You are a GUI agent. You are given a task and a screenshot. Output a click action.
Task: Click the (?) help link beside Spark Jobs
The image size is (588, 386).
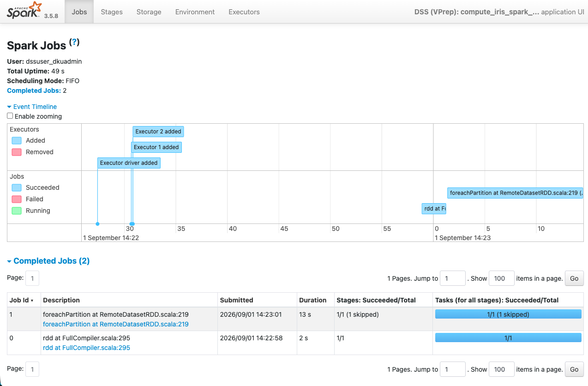pos(74,42)
